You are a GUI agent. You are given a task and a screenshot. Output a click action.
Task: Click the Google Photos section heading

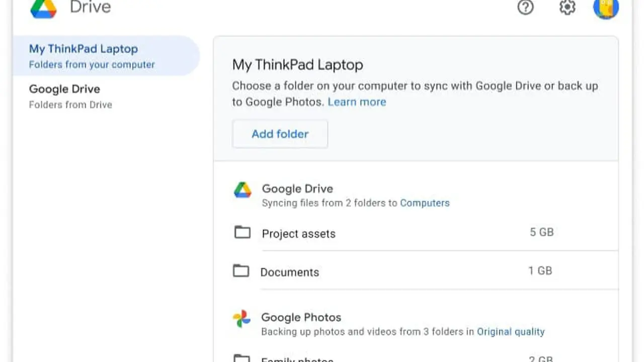(301, 317)
